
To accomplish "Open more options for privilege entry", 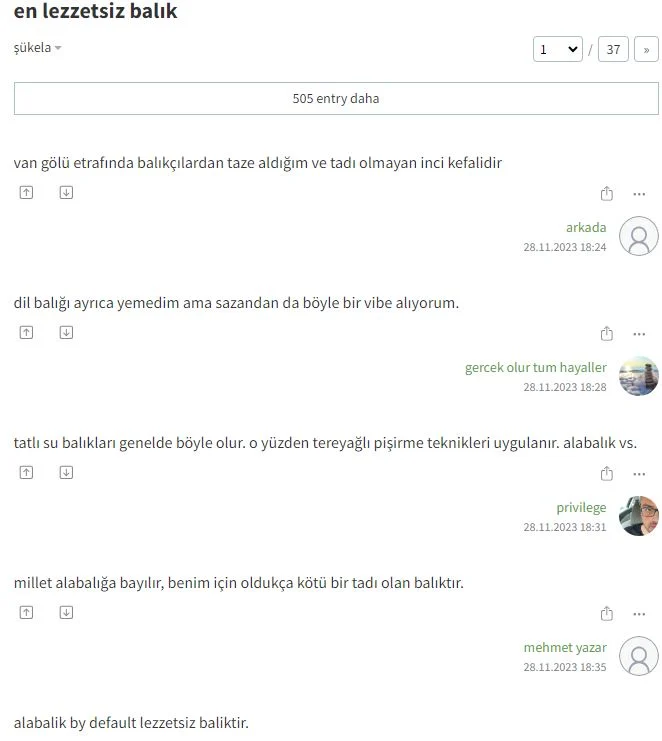I will (639, 474).
